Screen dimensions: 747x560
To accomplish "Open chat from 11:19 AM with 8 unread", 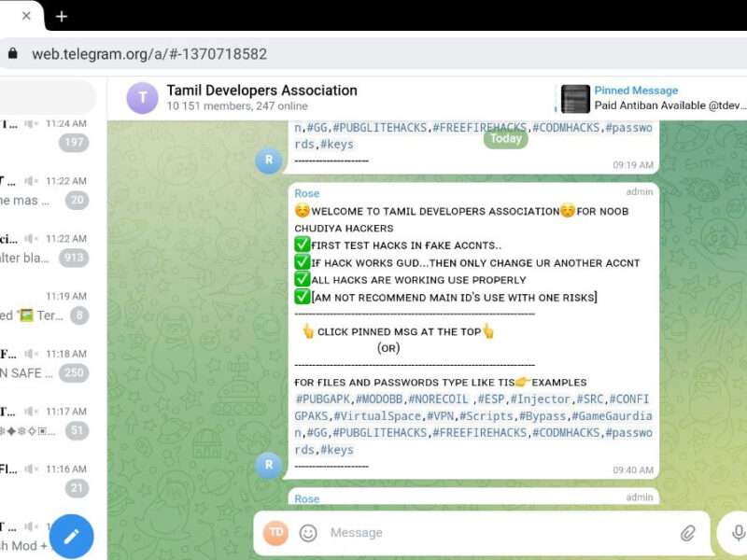I will coord(48,306).
